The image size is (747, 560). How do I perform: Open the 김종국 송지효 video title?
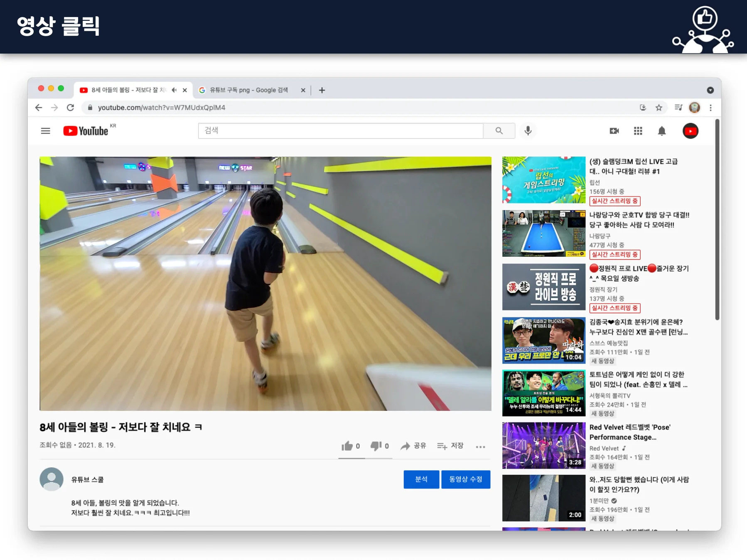point(639,327)
